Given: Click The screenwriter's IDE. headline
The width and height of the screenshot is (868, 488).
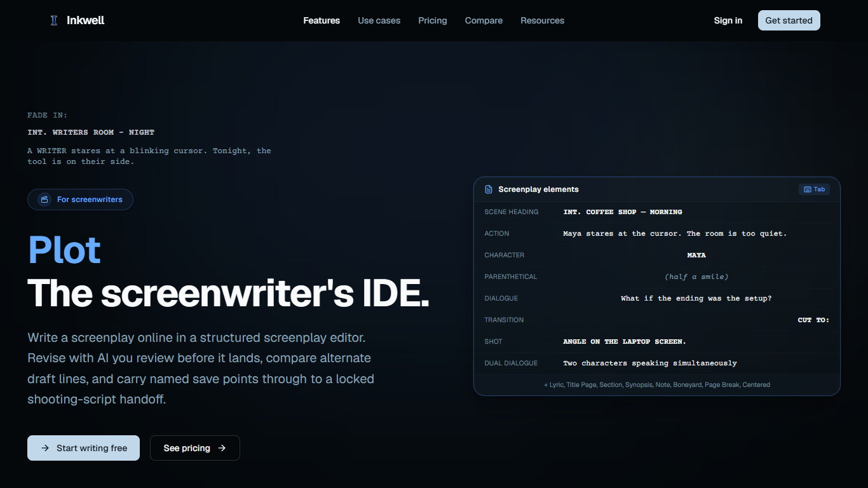Looking at the screenshot, I should coord(229,293).
